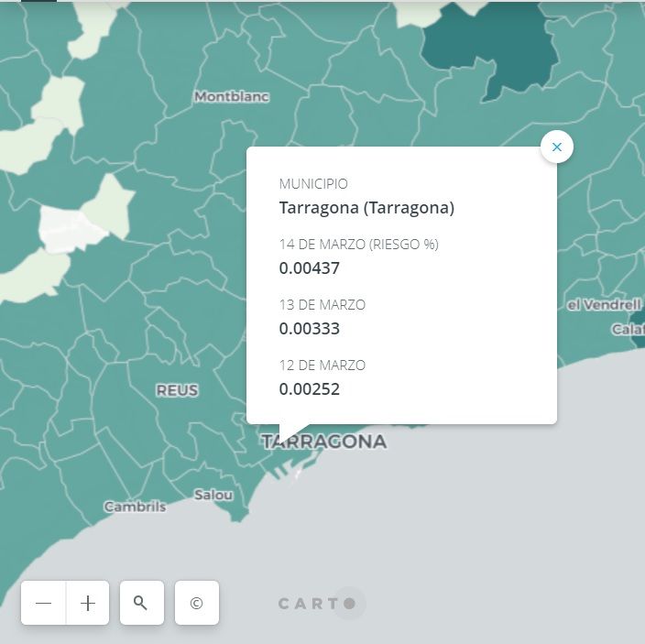Select the Montblanc map label
Screen dimensions: 645x644
point(232,96)
